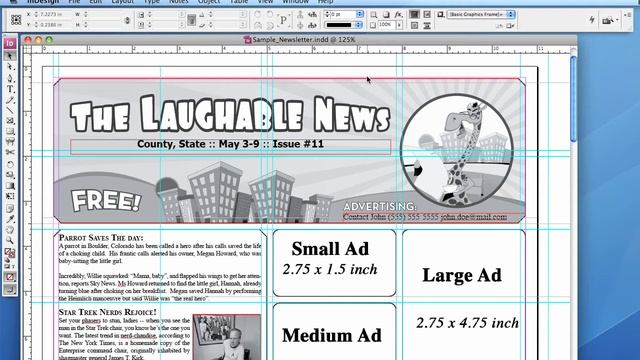Select the Selection (black arrow) tool
This screenshot has height=360, width=640.
point(10,56)
